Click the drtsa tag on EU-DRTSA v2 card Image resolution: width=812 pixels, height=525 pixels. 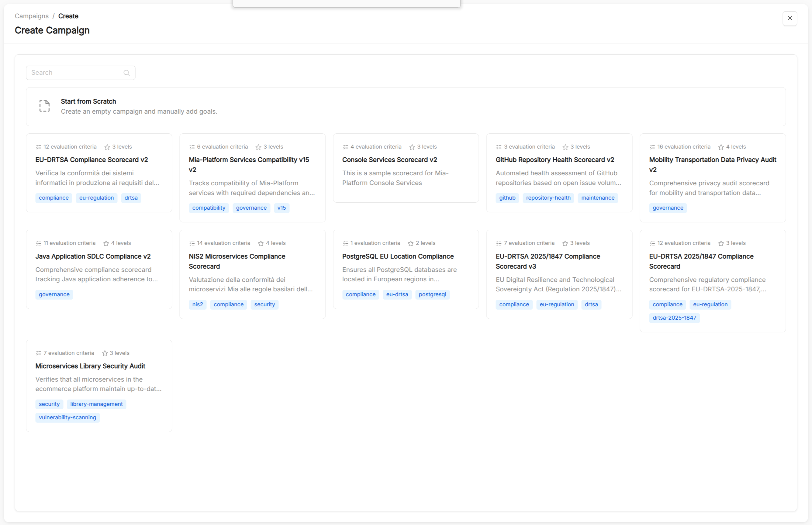131,198
